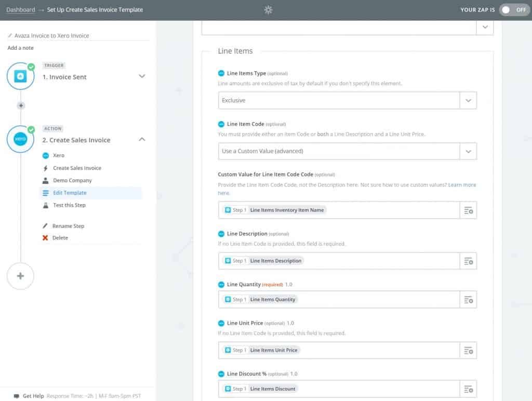The height and width of the screenshot is (401, 532).
Task: Open field picker for Line Discount
Action: (x=468, y=389)
